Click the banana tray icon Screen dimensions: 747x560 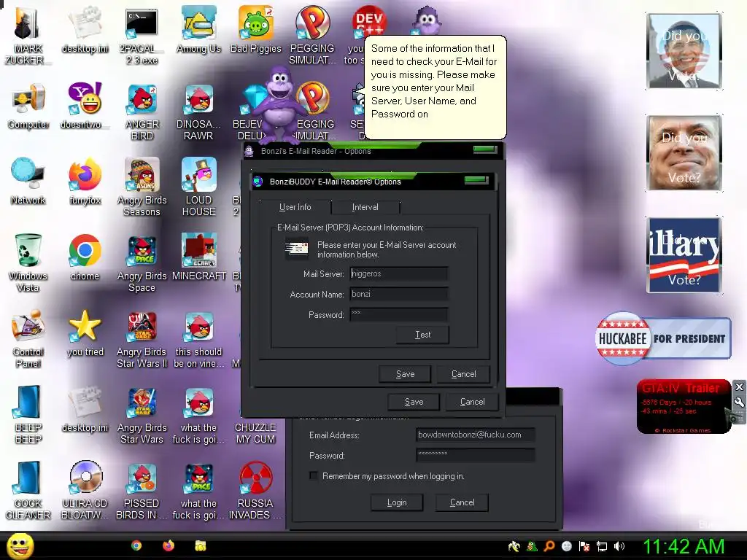coord(514,546)
